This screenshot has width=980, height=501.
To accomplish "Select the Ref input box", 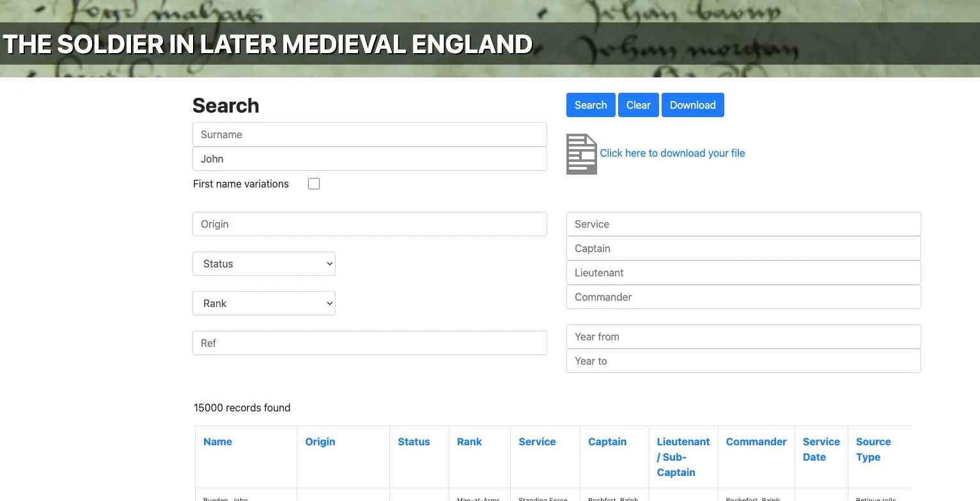I will 369,343.
